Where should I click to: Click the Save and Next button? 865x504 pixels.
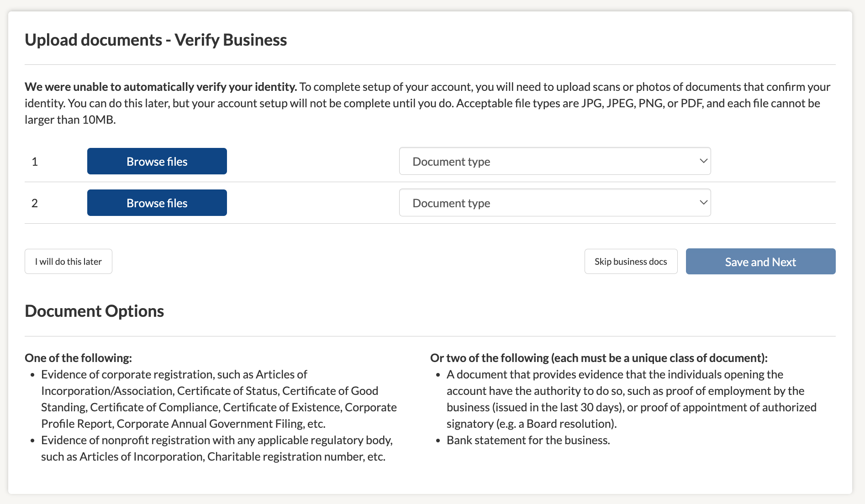click(760, 262)
